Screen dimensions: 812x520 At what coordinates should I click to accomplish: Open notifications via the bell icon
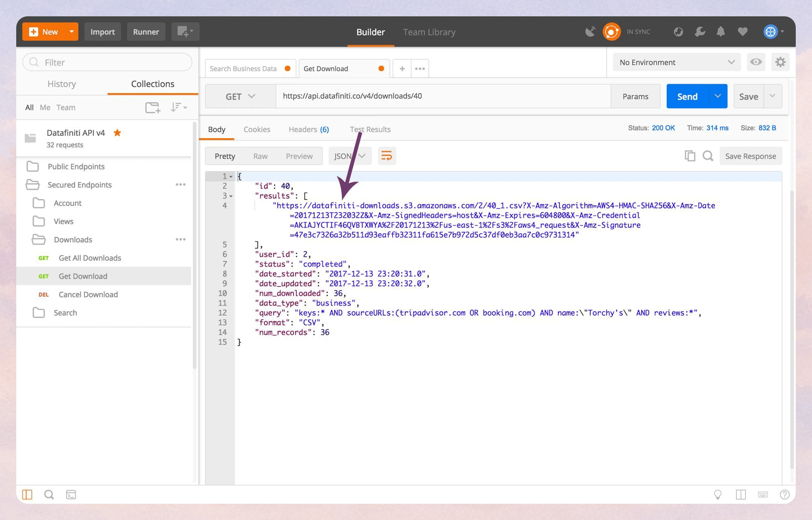(x=720, y=31)
